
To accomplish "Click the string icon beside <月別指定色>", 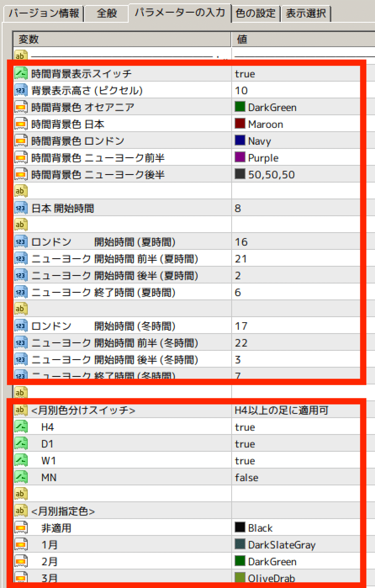I will coord(21,511).
